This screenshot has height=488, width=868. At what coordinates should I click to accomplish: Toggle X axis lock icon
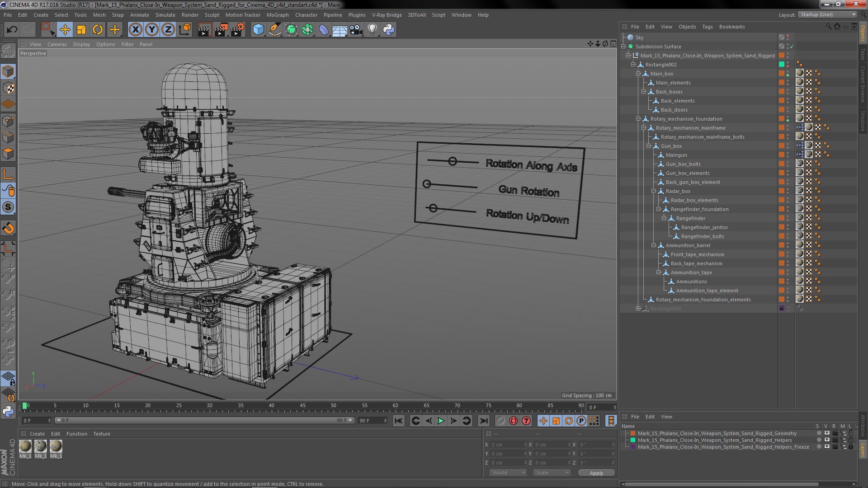(x=135, y=30)
